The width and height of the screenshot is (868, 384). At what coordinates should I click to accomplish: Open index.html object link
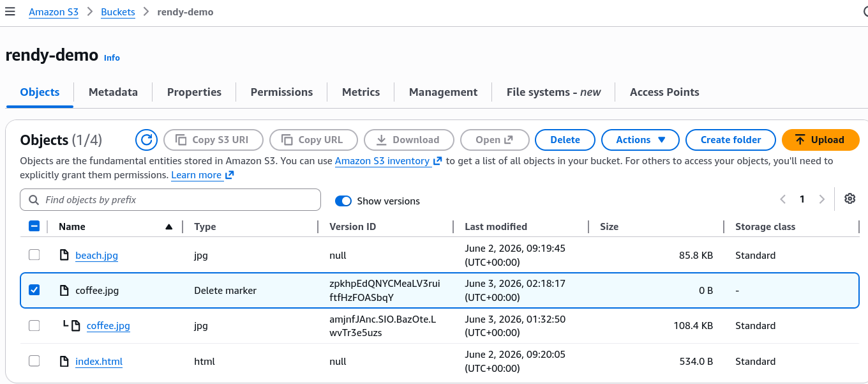pos(99,361)
